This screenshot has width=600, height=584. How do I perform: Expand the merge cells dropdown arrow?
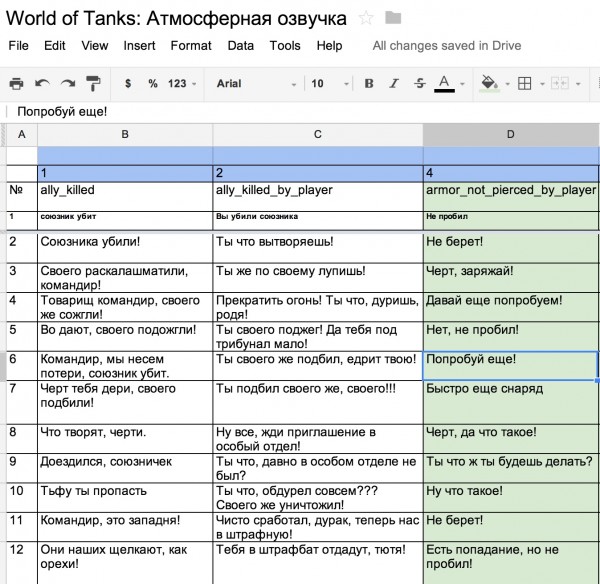(x=578, y=84)
